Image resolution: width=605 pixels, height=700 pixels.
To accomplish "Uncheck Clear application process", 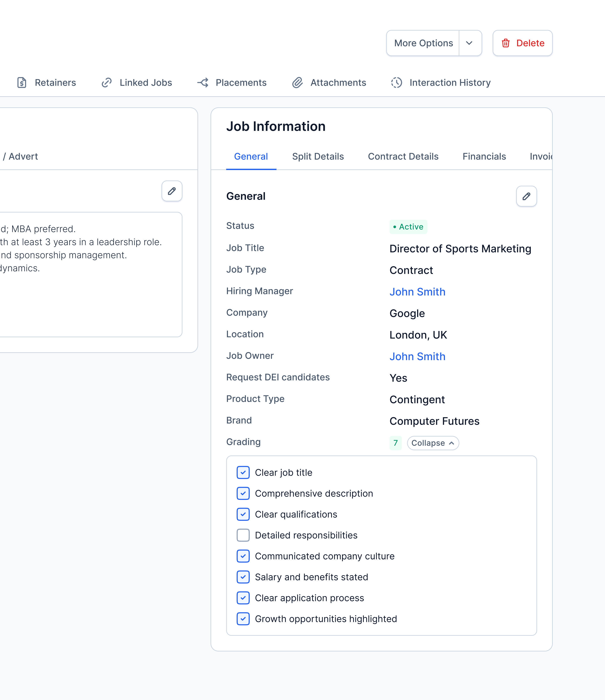I will (x=243, y=598).
